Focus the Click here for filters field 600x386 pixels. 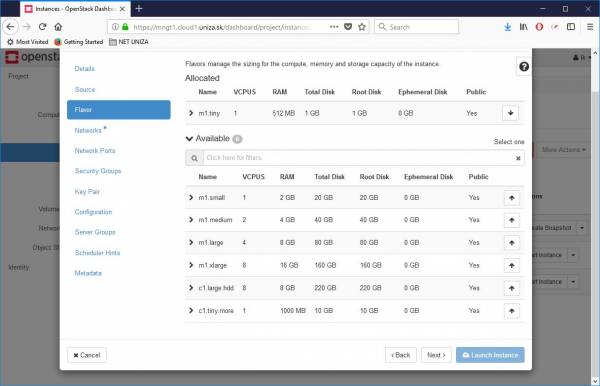click(358, 158)
